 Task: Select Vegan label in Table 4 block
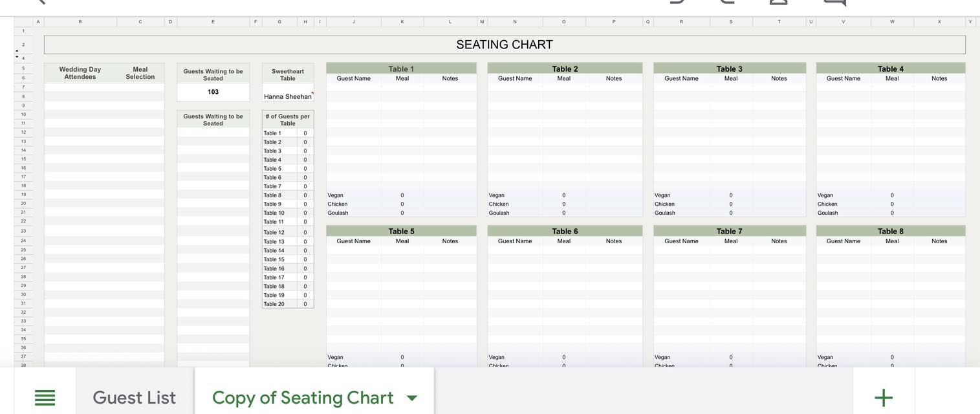pos(825,195)
